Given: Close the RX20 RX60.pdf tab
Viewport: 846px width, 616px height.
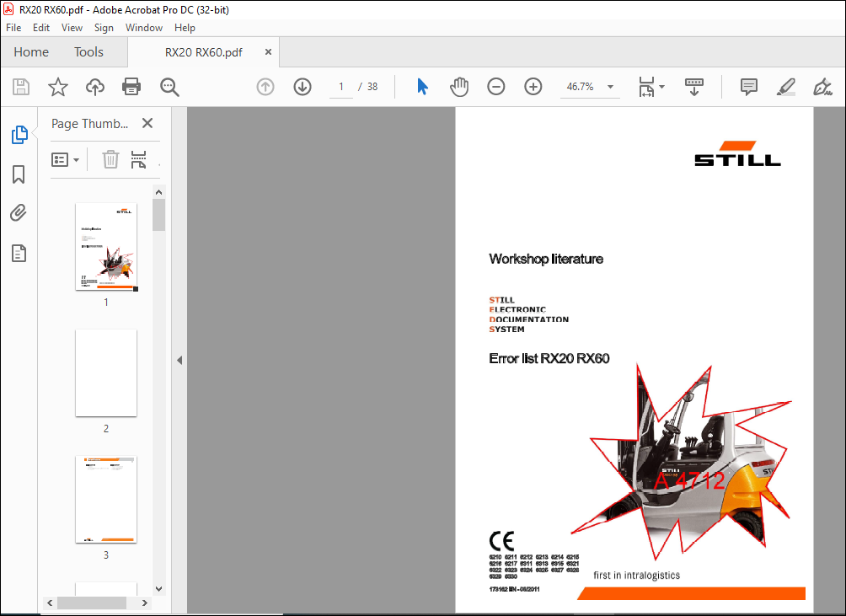Looking at the screenshot, I should (x=268, y=51).
